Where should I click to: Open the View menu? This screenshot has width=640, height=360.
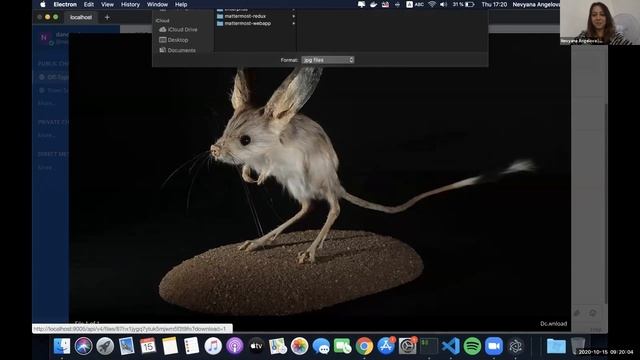107,4
